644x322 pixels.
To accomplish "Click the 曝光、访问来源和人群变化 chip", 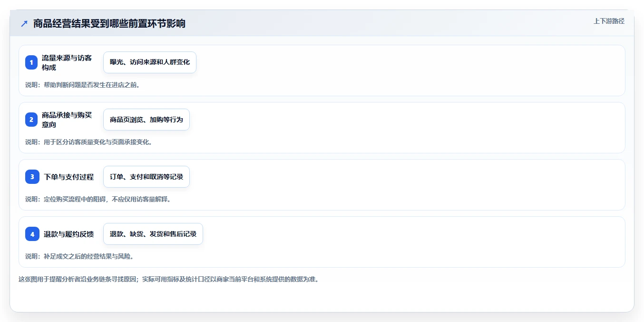I will click(150, 62).
